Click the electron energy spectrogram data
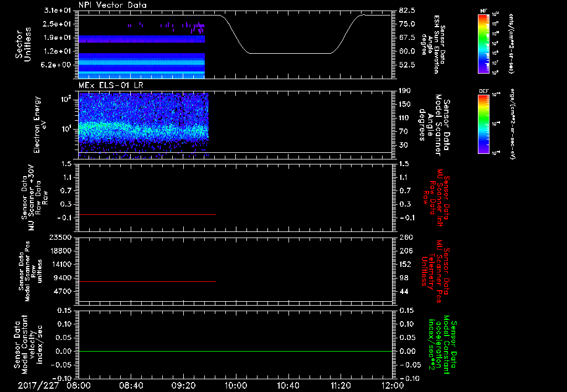Viewport: 567px width, 392px height. pyautogui.click(x=143, y=126)
